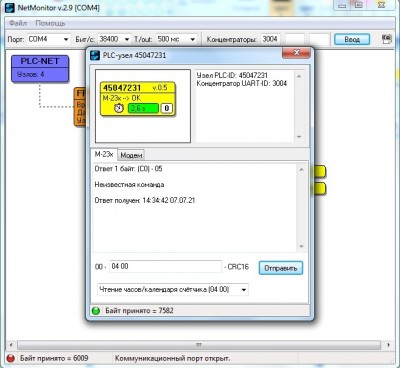The height and width of the screenshot is (368, 400).
Task: Click the red status indicator in main statusbar
Action: click(11, 358)
